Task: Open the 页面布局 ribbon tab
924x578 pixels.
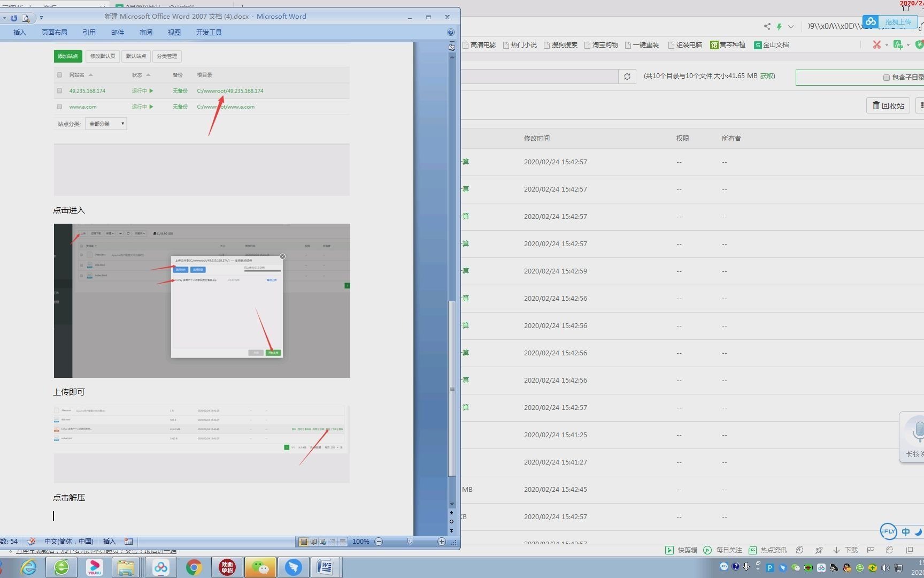Action: 55,32
